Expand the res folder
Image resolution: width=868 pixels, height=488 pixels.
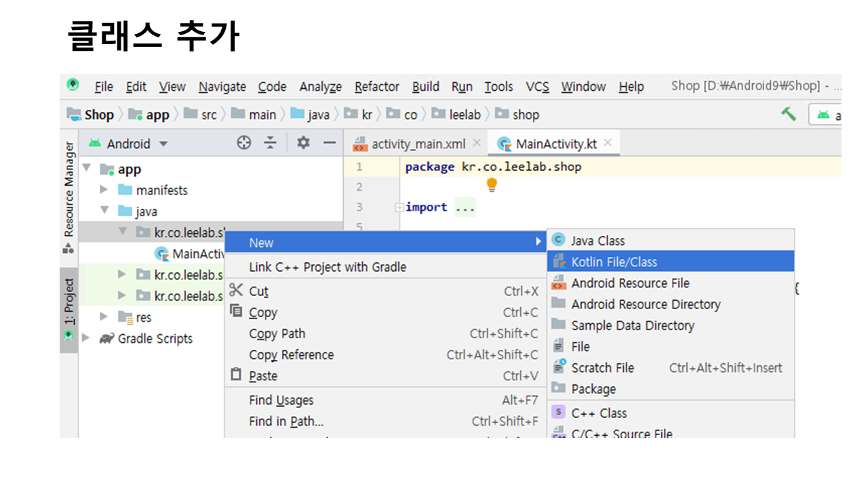(x=104, y=317)
